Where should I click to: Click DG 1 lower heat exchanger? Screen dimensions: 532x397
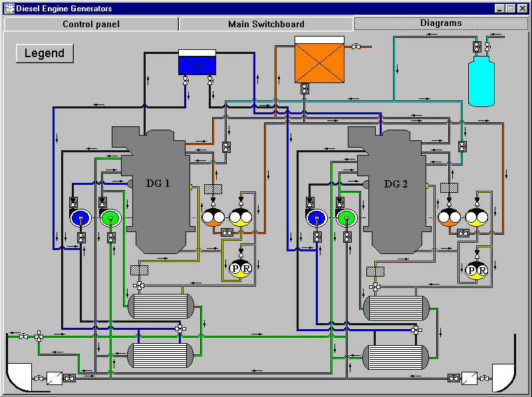[160, 355]
